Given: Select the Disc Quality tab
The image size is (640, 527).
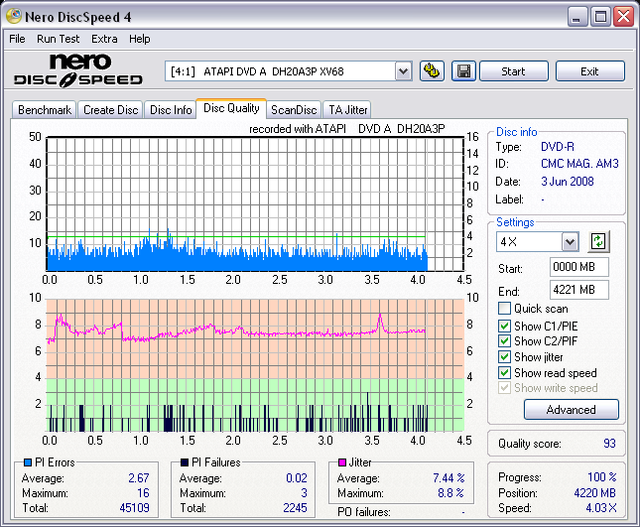Looking at the screenshot, I should tap(231, 108).
